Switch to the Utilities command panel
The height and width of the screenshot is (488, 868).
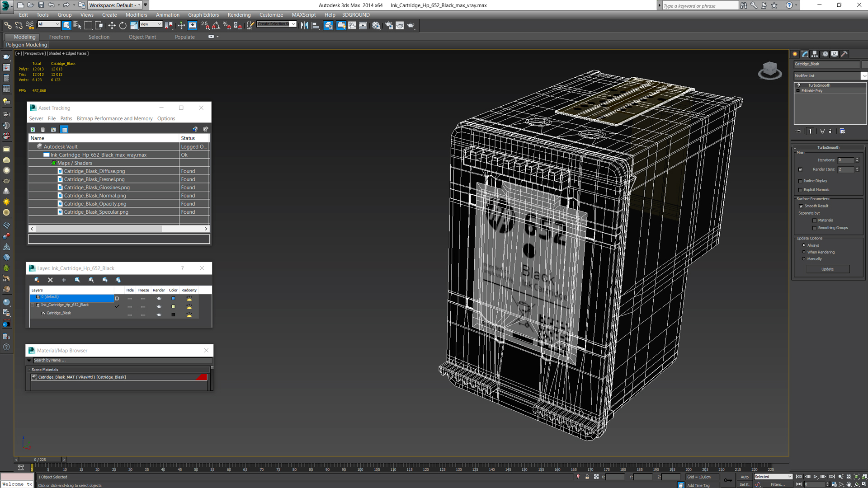tap(844, 54)
